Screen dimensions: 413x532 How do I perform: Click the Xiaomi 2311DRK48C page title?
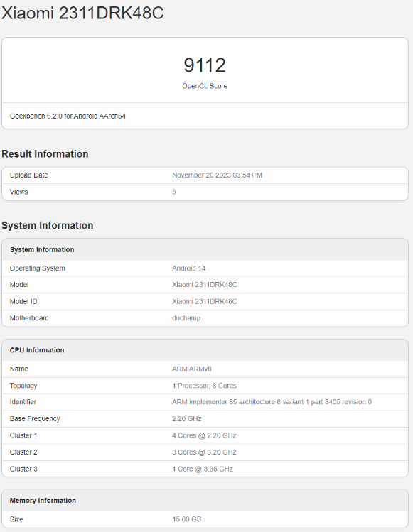(82, 13)
